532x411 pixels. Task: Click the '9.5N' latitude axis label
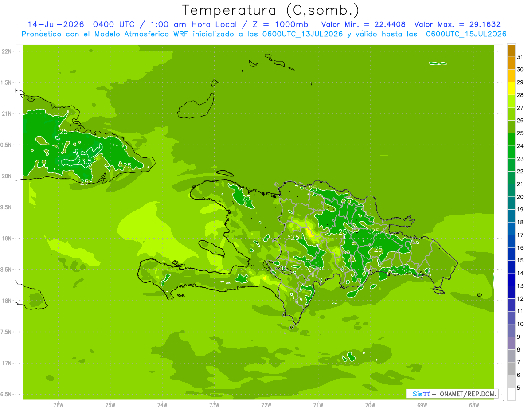click(6, 207)
